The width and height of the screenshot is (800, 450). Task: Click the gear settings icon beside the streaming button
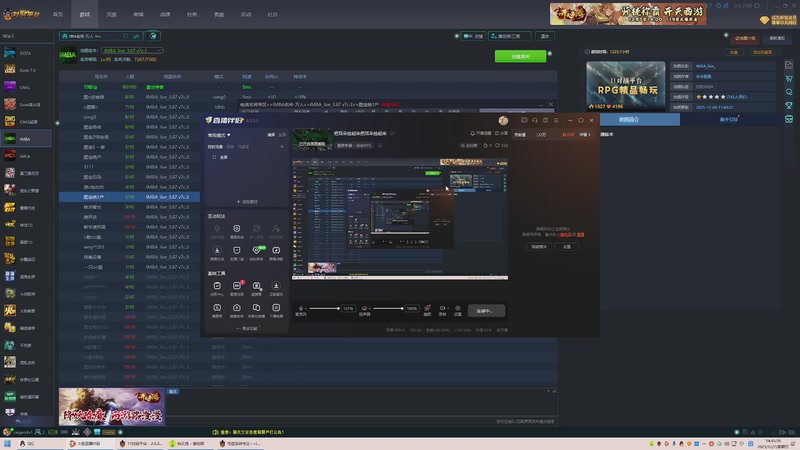click(458, 310)
